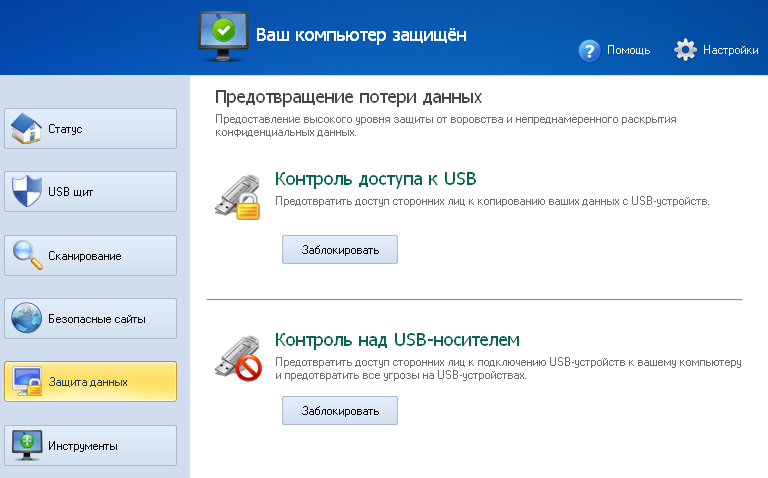Click the Контроль над USB-носителем heading
Viewport: 768px width, 478px height.
tap(397, 339)
